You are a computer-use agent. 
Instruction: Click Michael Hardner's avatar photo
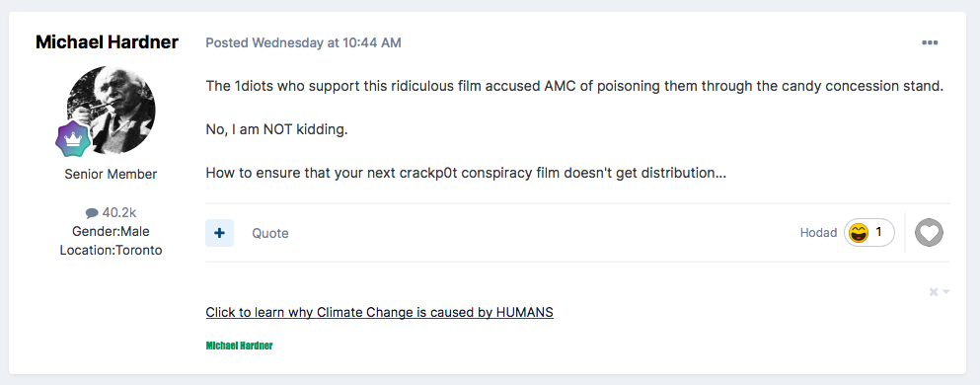(x=112, y=110)
